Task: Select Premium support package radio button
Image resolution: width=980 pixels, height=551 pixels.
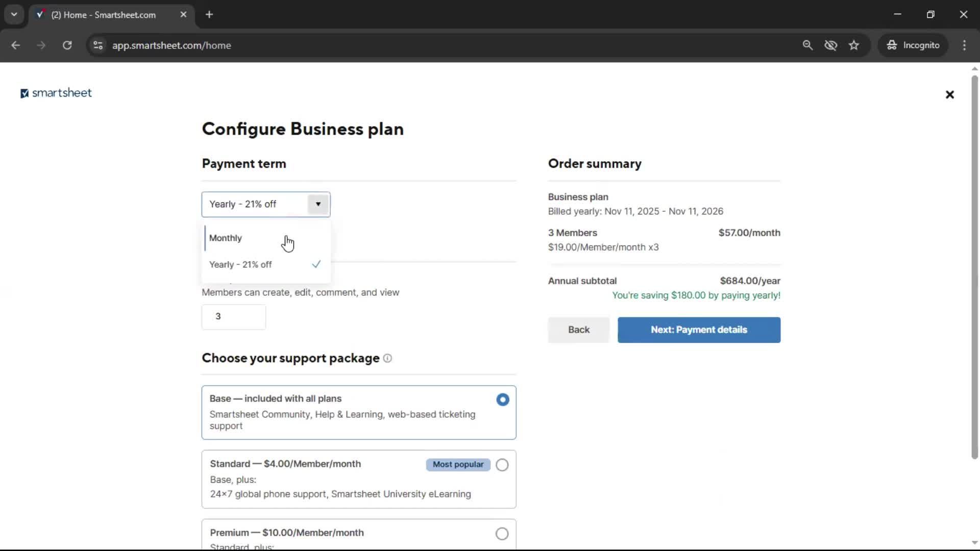Action: click(x=502, y=534)
